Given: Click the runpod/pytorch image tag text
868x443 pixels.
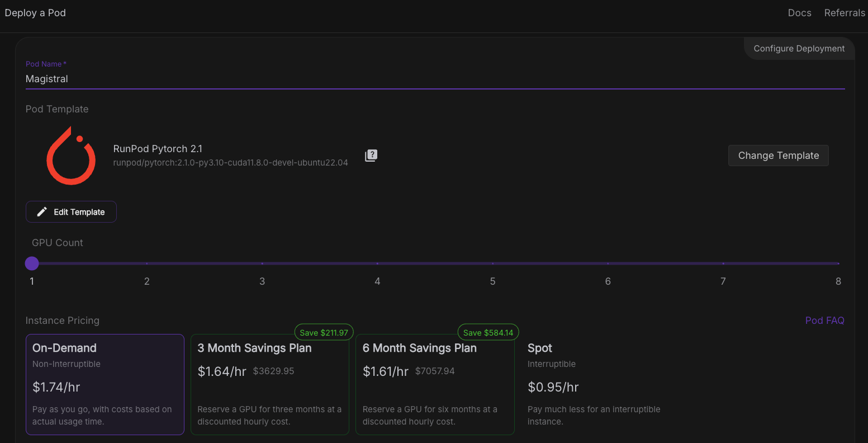Looking at the screenshot, I should click(230, 163).
